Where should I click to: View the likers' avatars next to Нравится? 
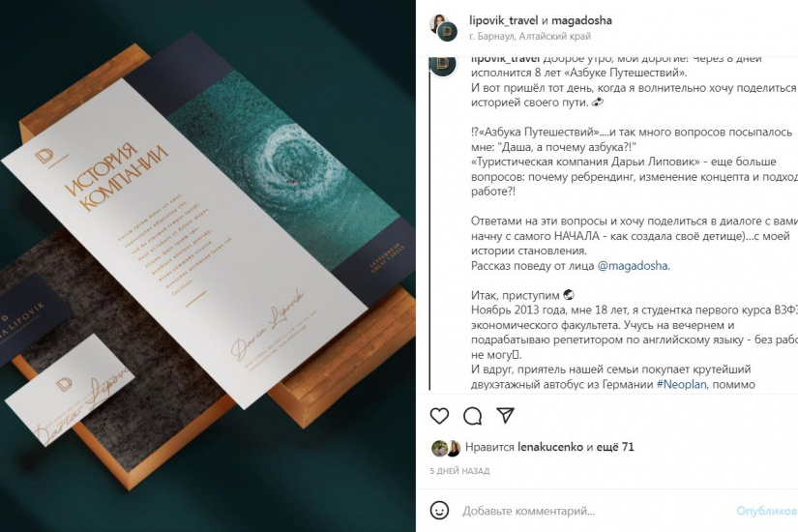[446, 448]
